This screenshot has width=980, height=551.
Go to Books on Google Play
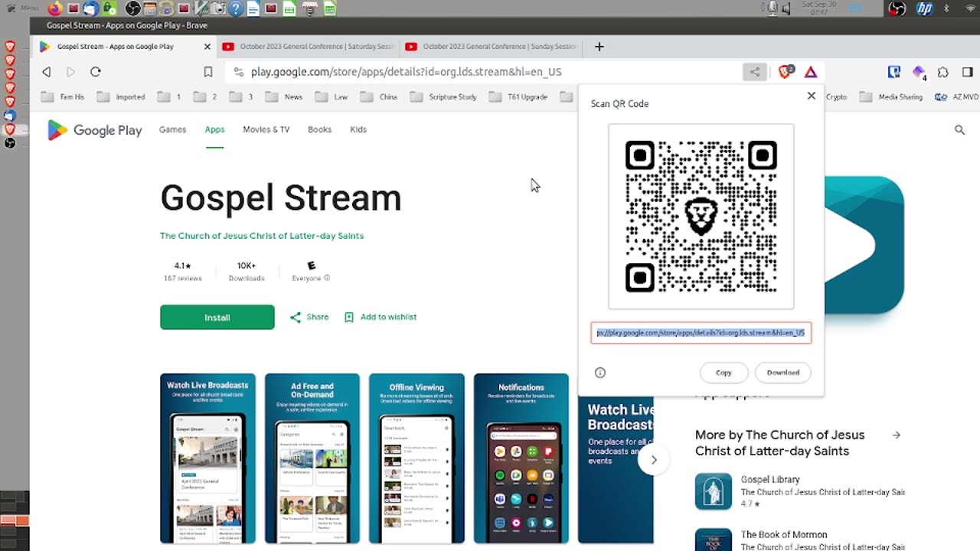coord(319,129)
